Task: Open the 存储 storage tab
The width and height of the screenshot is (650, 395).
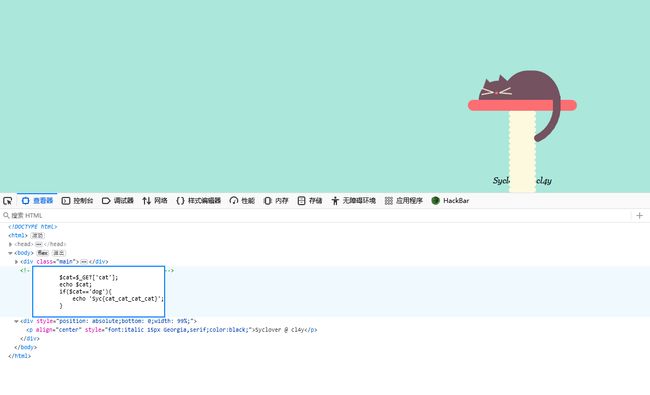Action: pyautogui.click(x=310, y=201)
